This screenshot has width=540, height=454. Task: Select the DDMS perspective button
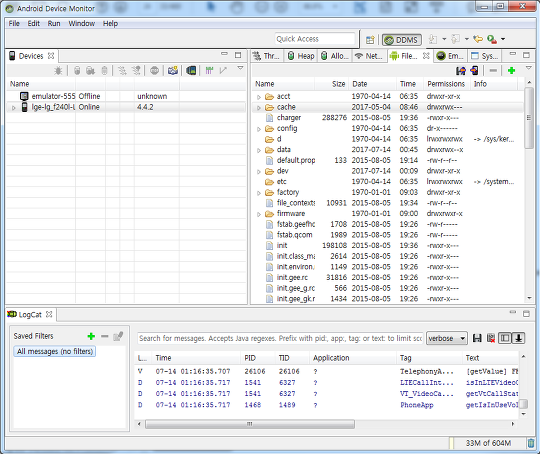402,40
